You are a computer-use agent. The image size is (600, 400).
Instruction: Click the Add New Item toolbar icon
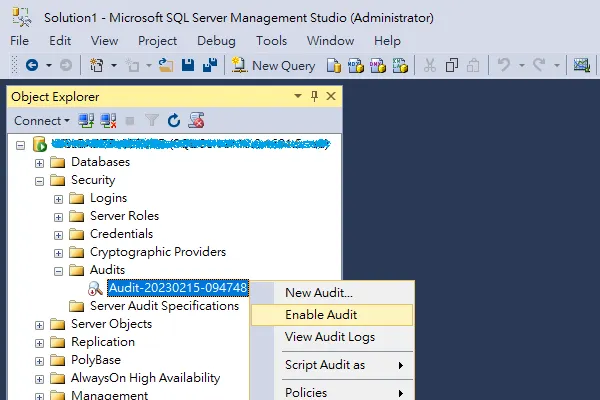[x=132, y=65]
